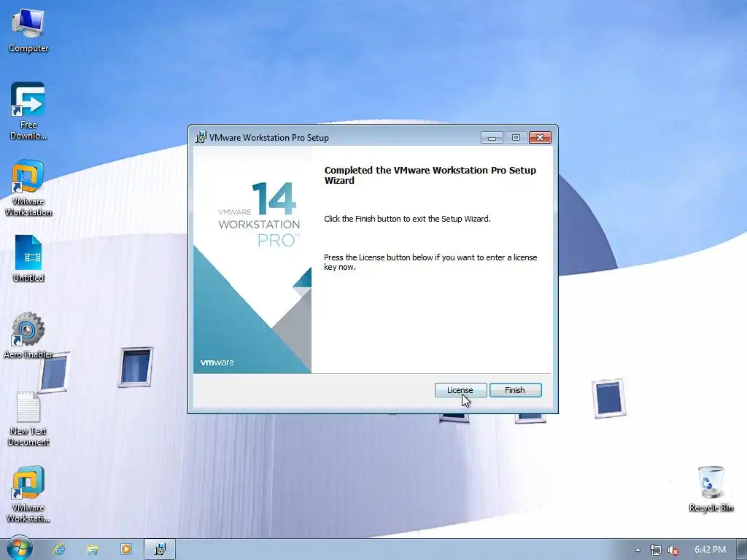Click Finish to exit the Setup Wizard
Screen dimensions: 747x560
pos(515,390)
